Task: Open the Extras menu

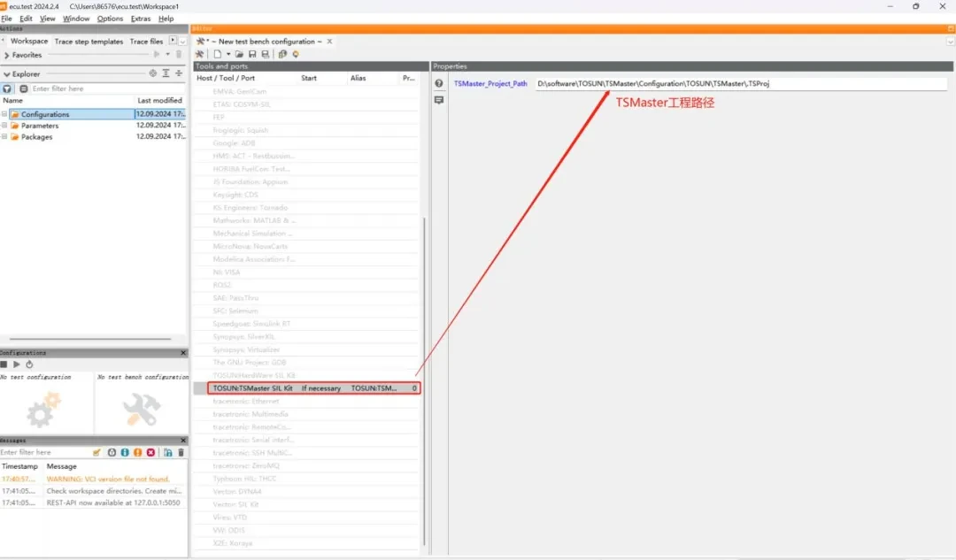Action: point(140,19)
